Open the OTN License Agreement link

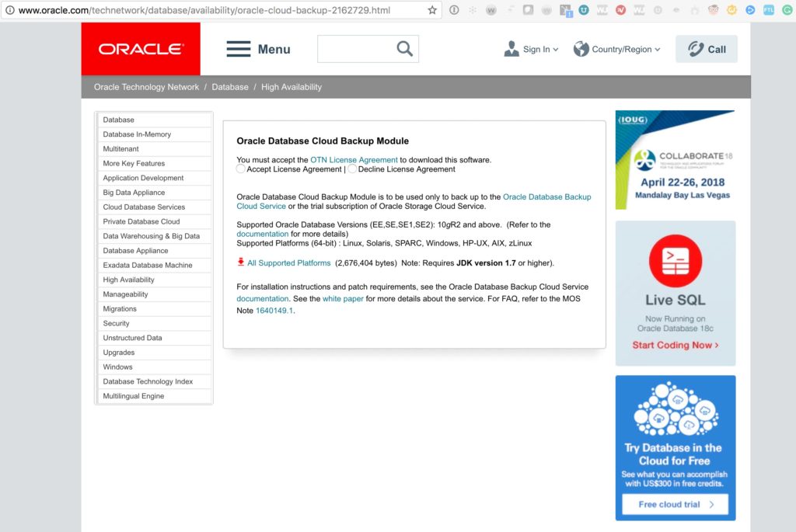coord(354,160)
